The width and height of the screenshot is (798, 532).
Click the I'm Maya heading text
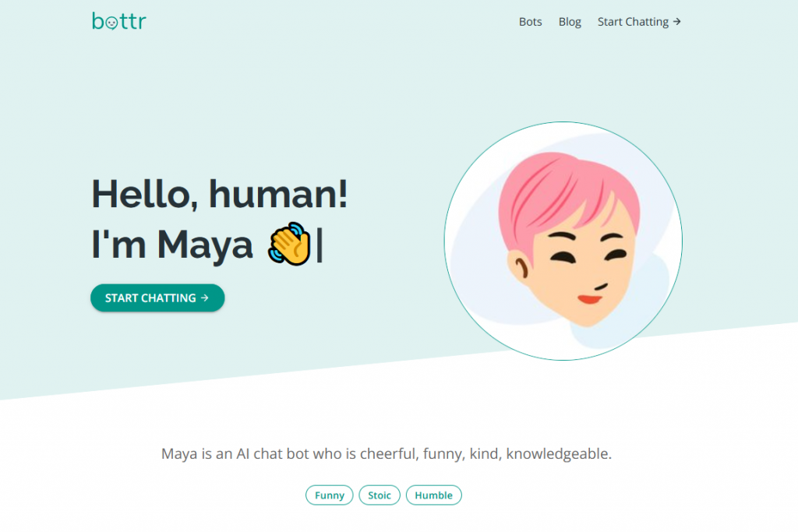pos(172,245)
